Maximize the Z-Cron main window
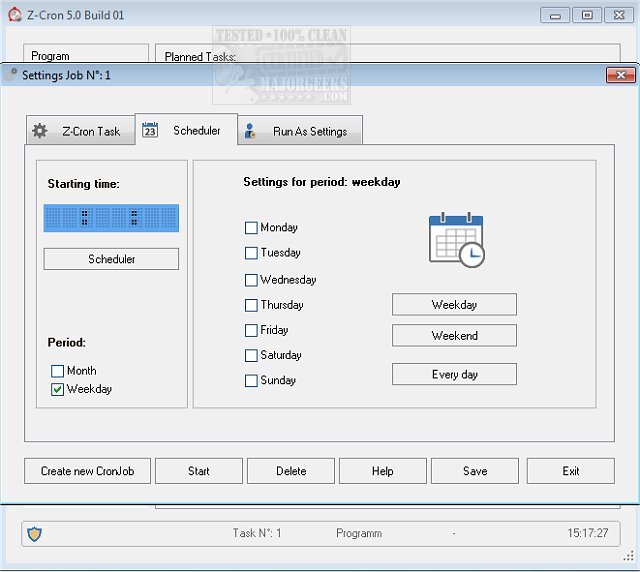Image resolution: width=640 pixels, height=572 pixels. tap(587, 16)
